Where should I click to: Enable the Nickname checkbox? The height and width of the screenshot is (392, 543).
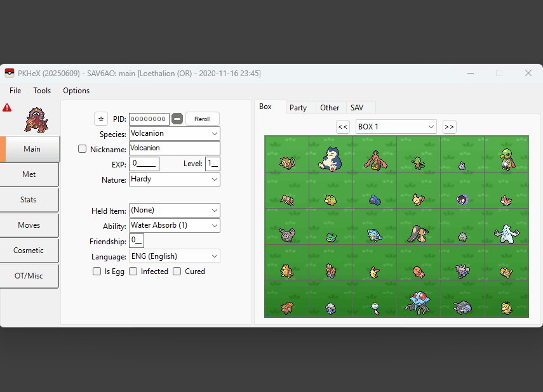click(82, 149)
